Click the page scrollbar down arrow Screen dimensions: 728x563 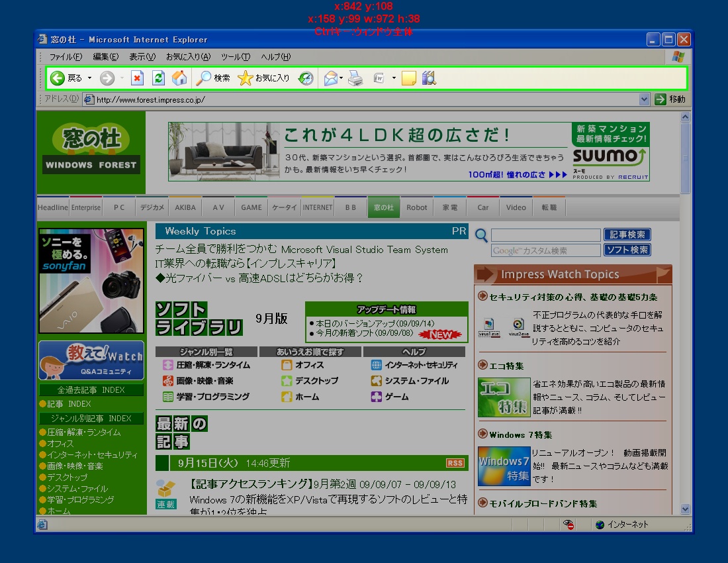(x=685, y=509)
